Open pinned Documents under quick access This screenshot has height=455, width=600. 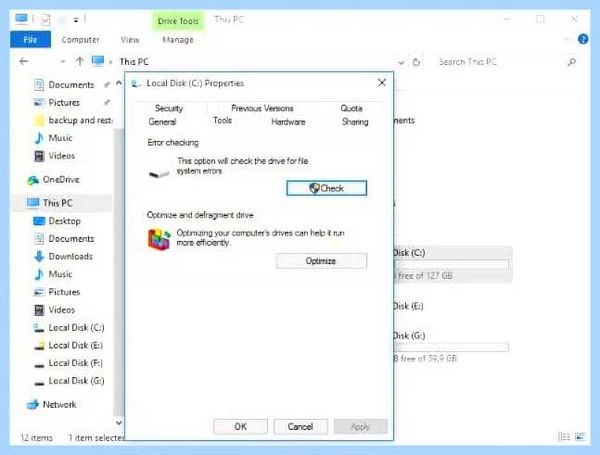[71, 85]
